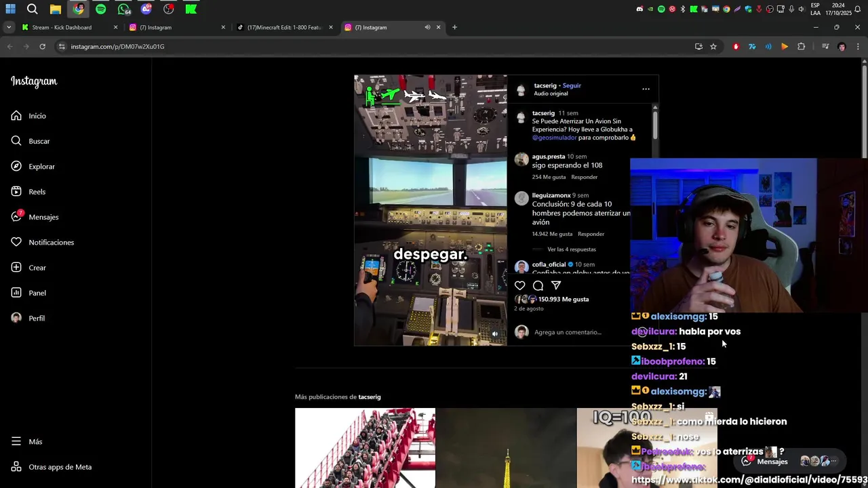Screen dimensions: 868x488
Task: Go back in browser history
Action: click(9, 47)
